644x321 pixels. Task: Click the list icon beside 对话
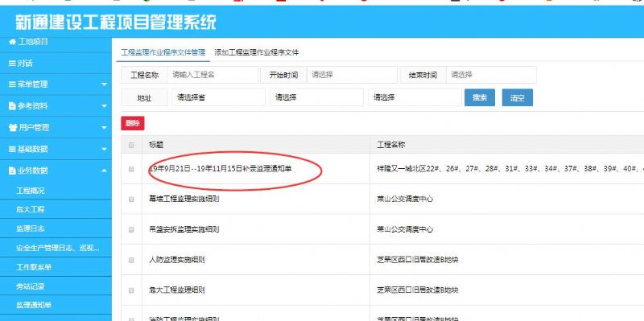click(12, 64)
